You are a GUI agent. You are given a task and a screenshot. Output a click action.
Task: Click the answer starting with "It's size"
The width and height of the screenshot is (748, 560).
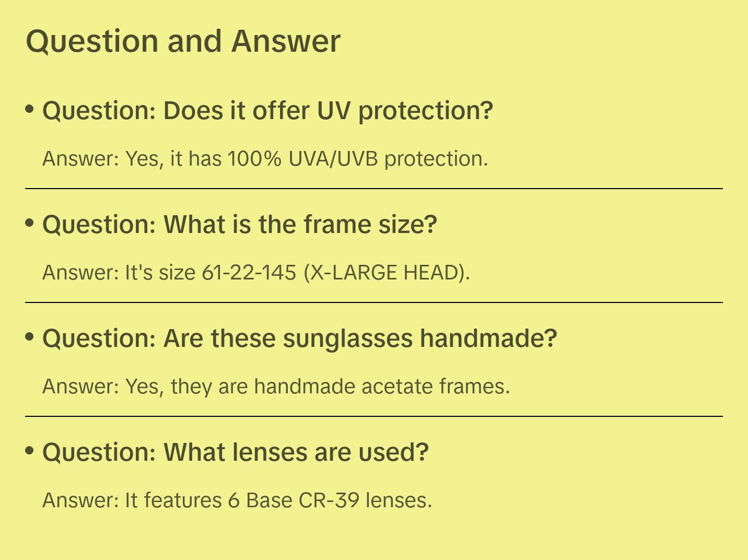click(256, 273)
